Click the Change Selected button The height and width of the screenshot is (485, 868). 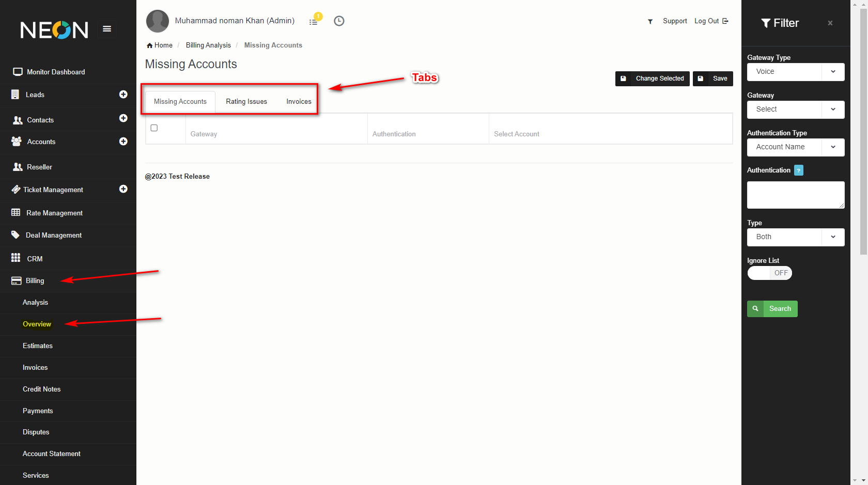coord(653,79)
